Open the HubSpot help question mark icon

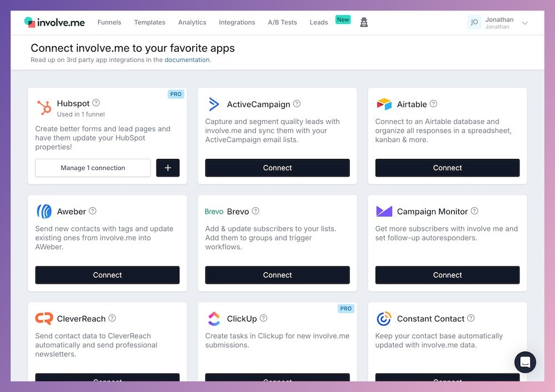95,102
